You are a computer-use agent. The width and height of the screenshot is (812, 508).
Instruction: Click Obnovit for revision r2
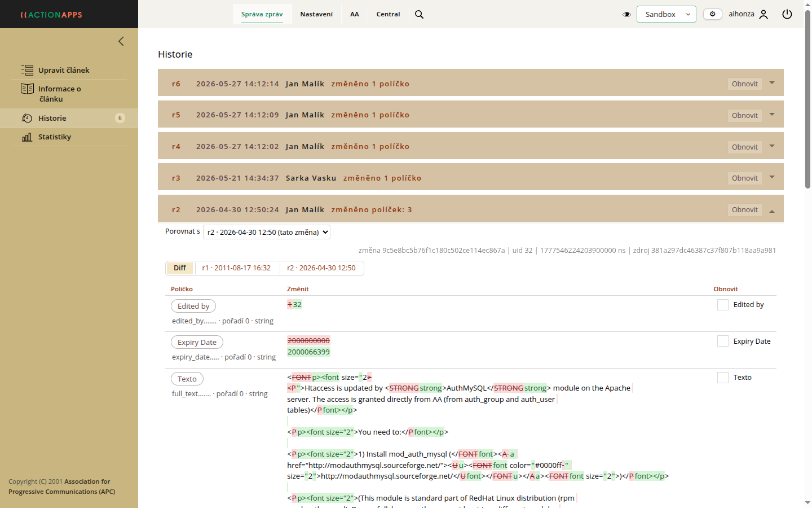(x=745, y=210)
